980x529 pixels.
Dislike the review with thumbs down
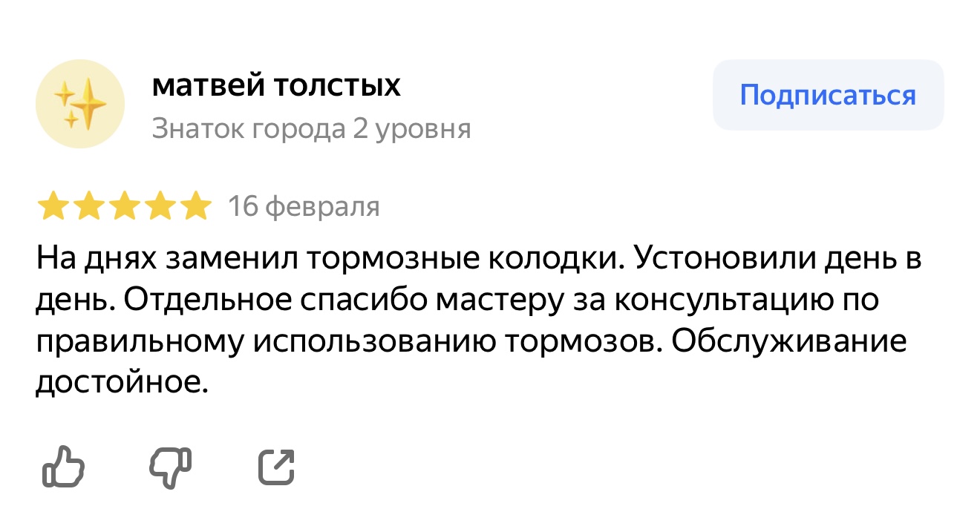click(x=170, y=467)
